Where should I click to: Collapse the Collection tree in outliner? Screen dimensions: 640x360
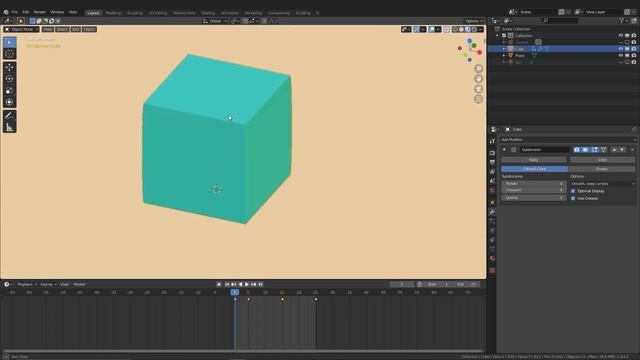498,36
